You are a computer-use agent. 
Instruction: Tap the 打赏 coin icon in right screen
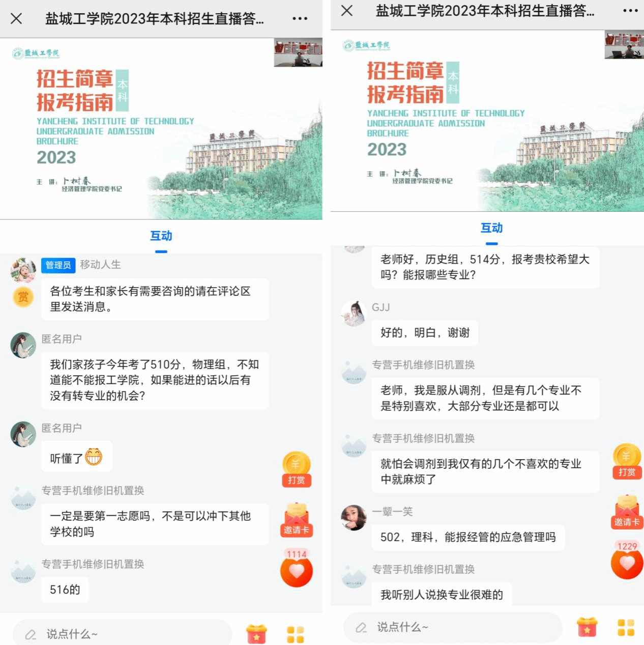[627, 462]
